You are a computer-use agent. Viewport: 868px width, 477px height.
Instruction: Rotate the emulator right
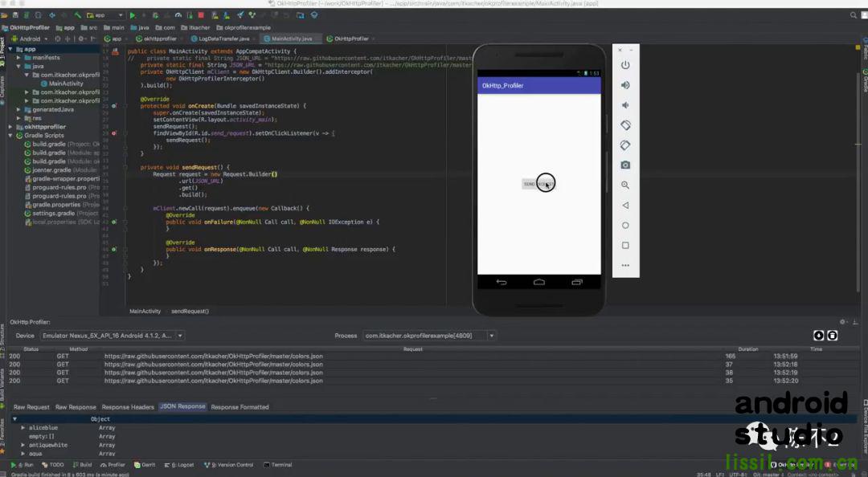coord(625,145)
